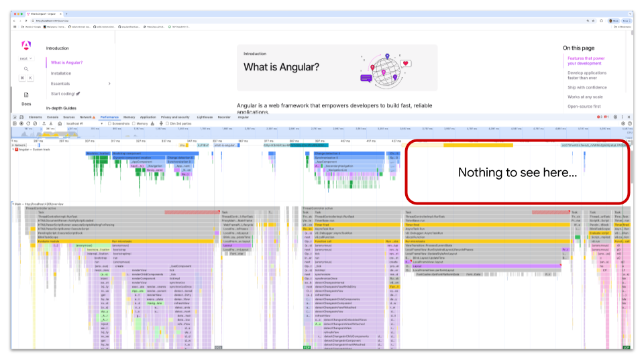Click the DCL marker at the timeline bottom
This screenshot has height=362, width=644.
[219, 348]
